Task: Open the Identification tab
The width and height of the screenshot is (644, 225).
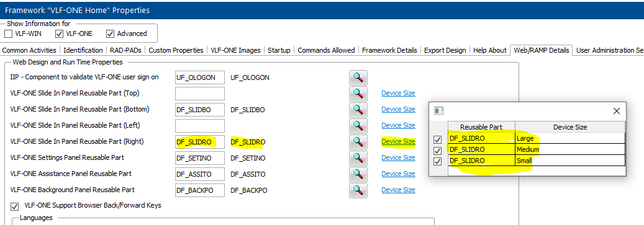Action: (x=83, y=50)
